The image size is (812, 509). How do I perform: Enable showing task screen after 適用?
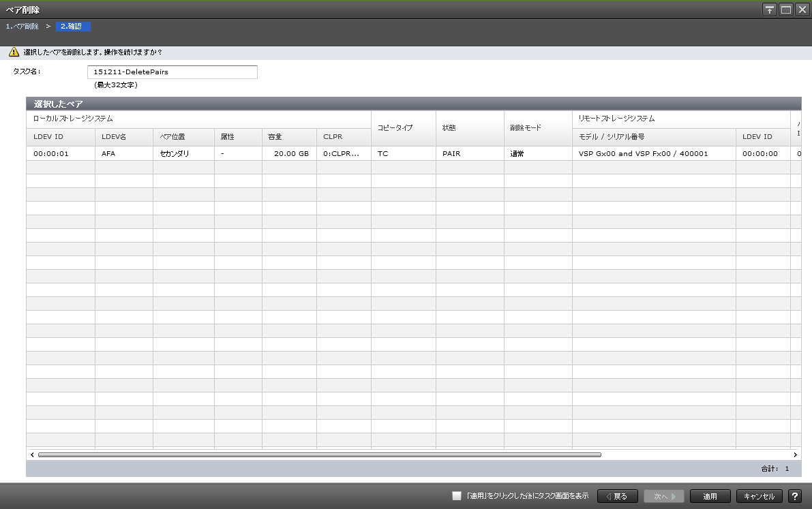pyautogui.click(x=456, y=495)
